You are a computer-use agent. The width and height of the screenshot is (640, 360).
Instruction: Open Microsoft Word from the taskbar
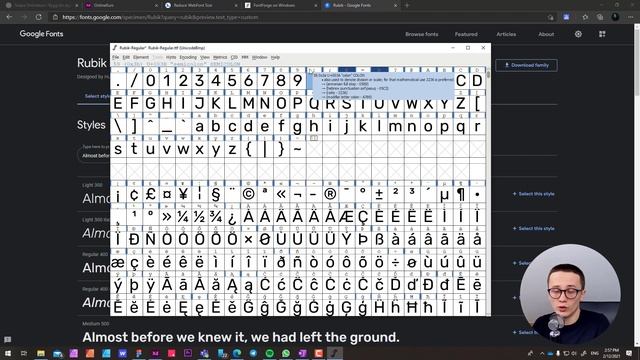pos(122,353)
